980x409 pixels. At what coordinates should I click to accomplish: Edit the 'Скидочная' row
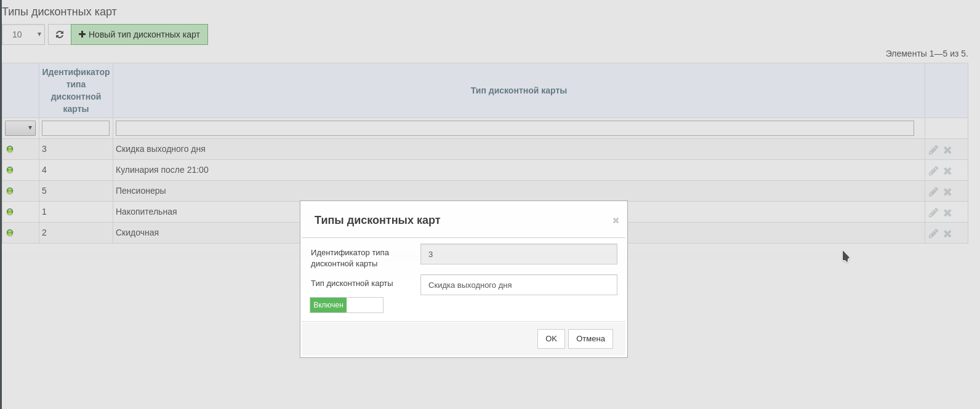click(933, 234)
